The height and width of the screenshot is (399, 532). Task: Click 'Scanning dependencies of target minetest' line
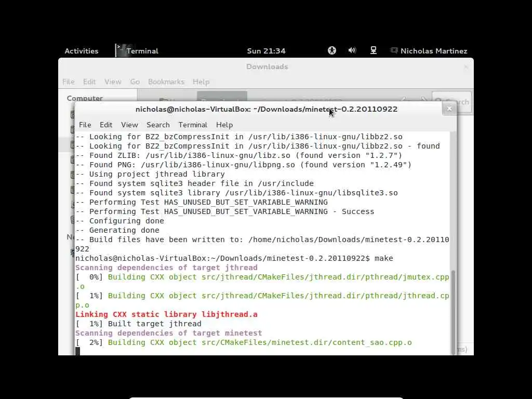pyautogui.click(x=169, y=333)
